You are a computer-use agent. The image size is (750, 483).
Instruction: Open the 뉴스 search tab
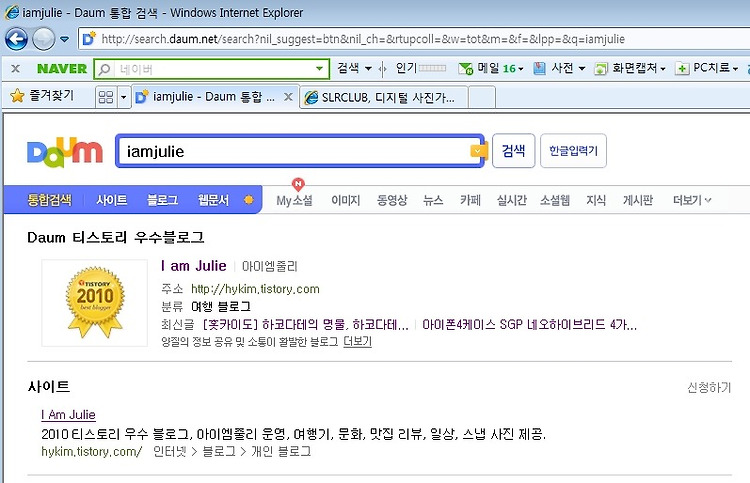coord(433,200)
